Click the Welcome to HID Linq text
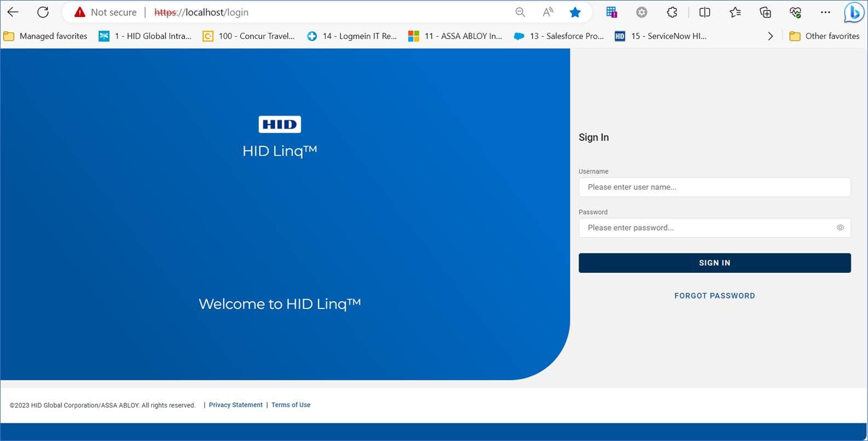Viewport: 868px width, 441px height. pos(280,304)
